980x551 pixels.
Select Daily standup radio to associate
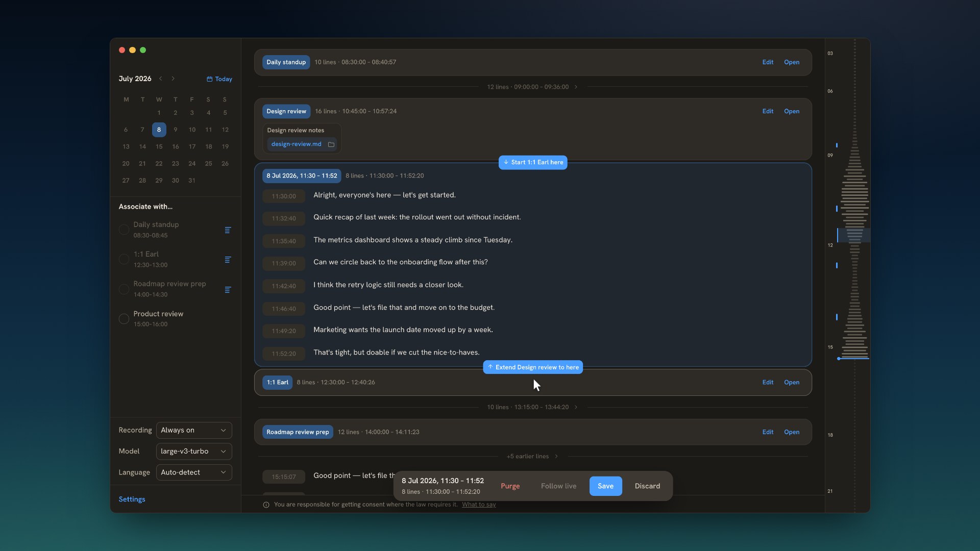124,230
